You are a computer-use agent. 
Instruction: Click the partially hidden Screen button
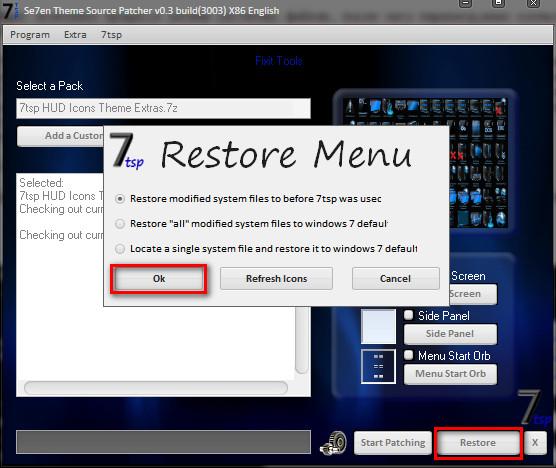473,294
